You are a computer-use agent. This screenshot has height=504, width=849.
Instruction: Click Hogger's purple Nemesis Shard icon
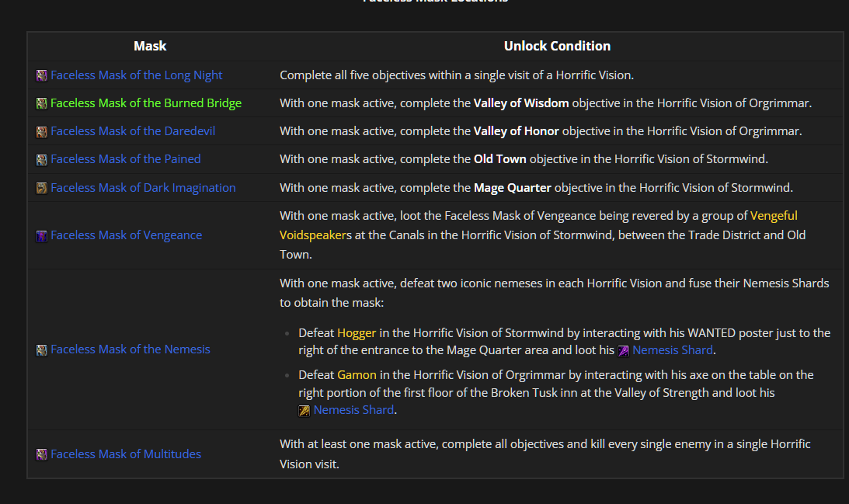coord(623,351)
